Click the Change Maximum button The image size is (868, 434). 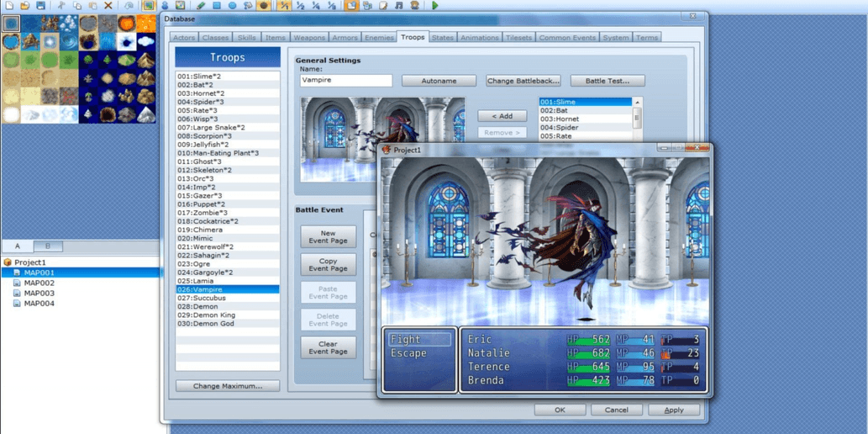tap(228, 386)
